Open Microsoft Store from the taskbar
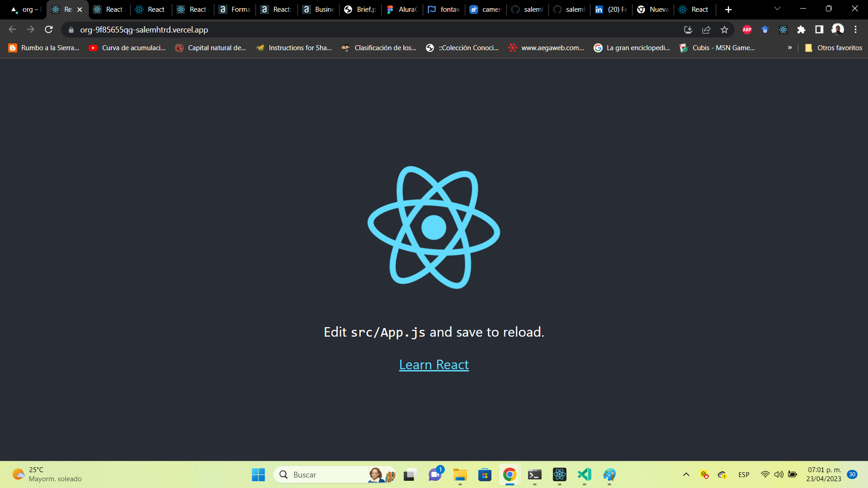 click(485, 474)
